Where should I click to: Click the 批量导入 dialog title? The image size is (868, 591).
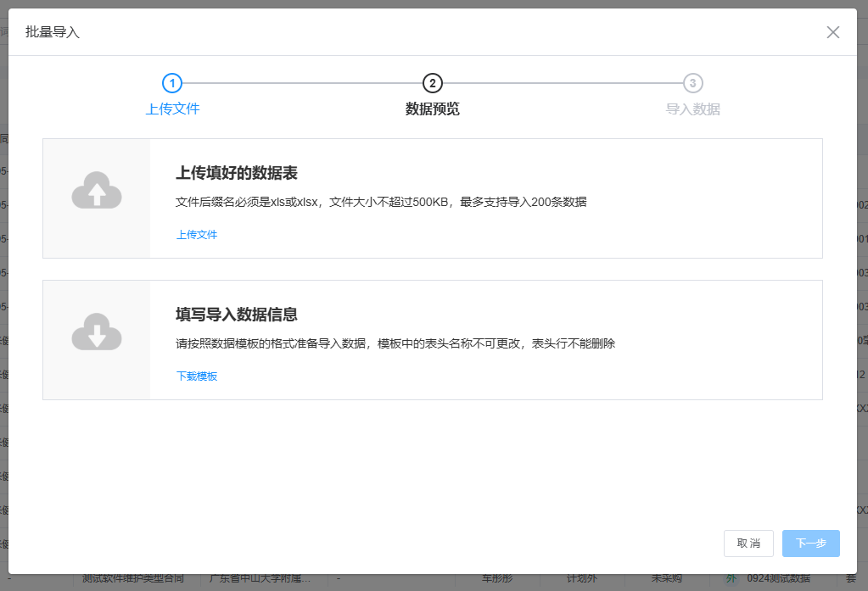tap(53, 32)
